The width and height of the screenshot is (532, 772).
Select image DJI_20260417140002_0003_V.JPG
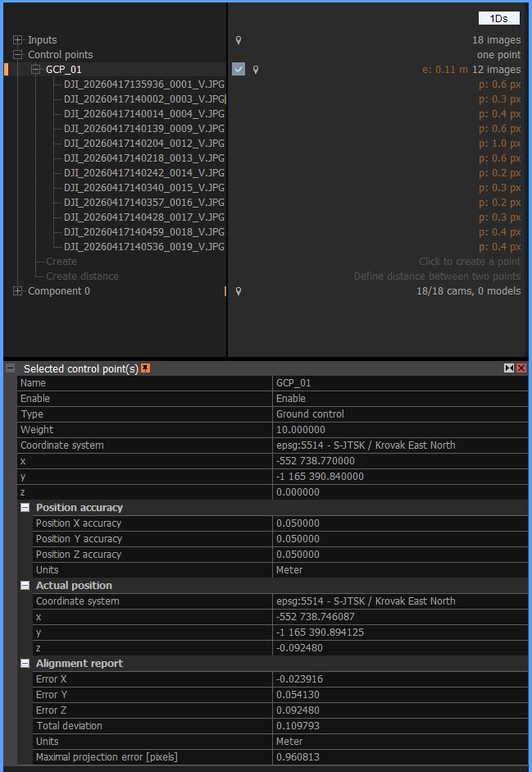(144, 99)
